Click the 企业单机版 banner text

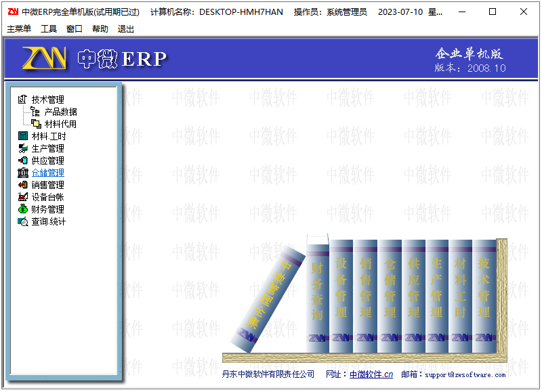(469, 53)
